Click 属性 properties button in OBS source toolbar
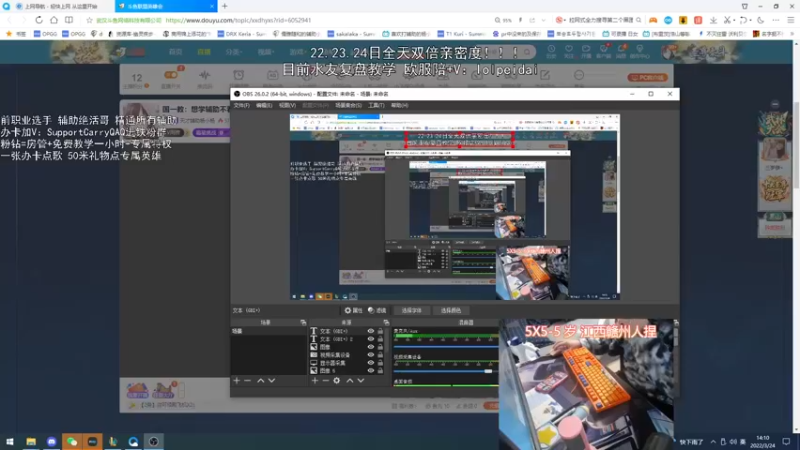This screenshot has width=800, height=450. pos(353,310)
